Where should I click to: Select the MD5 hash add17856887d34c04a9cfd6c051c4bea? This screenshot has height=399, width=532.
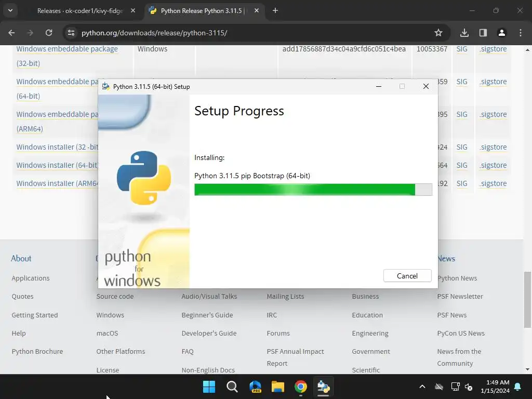pos(344,49)
